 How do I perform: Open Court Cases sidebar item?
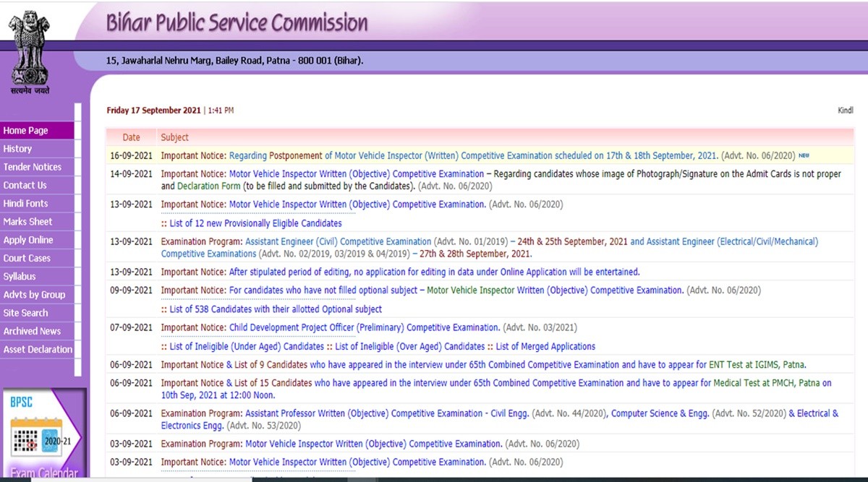pyautogui.click(x=27, y=258)
